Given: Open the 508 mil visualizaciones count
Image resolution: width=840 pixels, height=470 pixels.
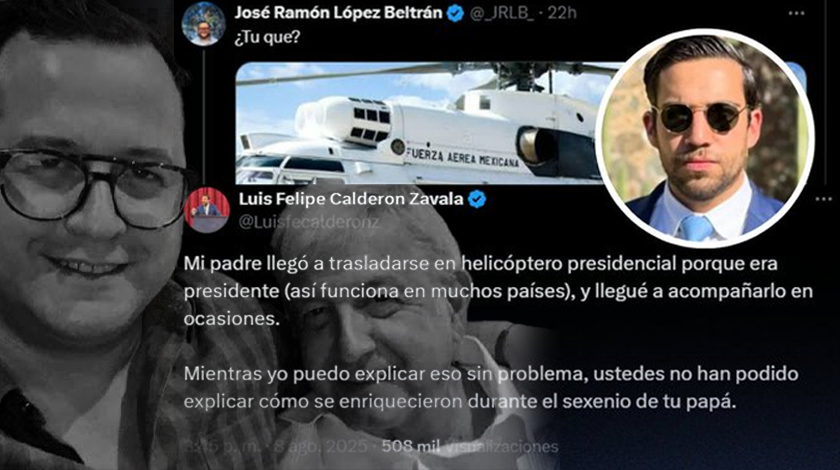Looking at the screenshot, I should point(470,446).
